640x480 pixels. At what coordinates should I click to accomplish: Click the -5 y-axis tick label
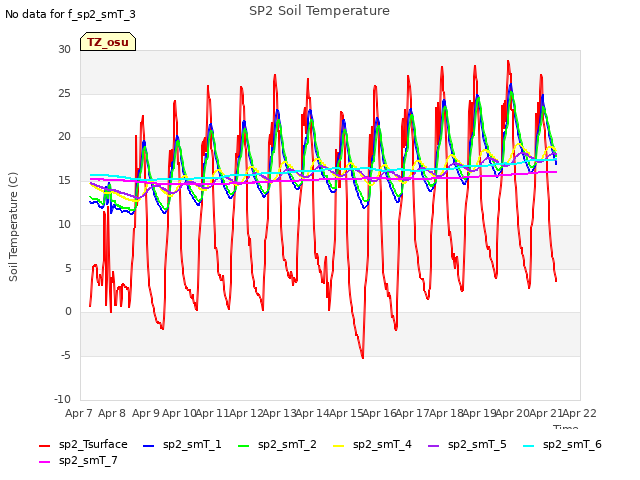tap(66, 356)
